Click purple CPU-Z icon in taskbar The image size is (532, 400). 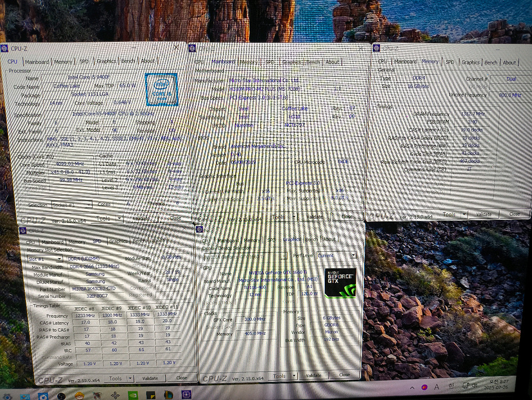[x=186, y=395]
